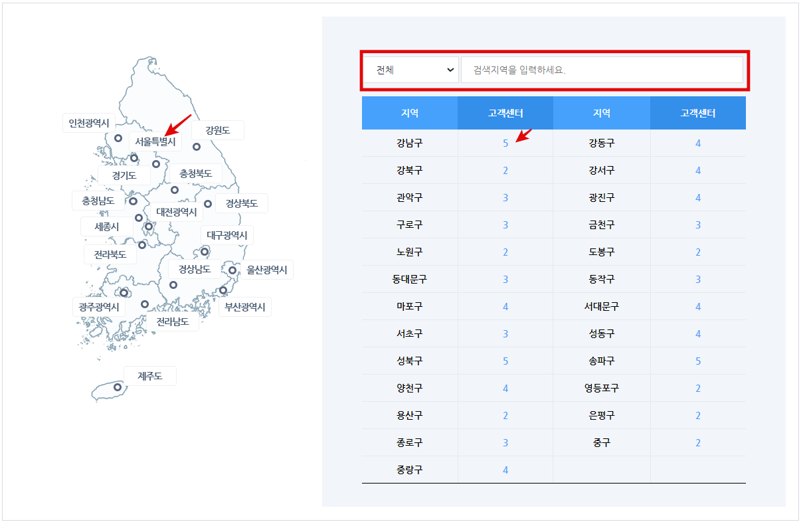The image size is (807, 532).
Task: Open 강남구 customer center count link showing 5
Action: tap(505, 142)
